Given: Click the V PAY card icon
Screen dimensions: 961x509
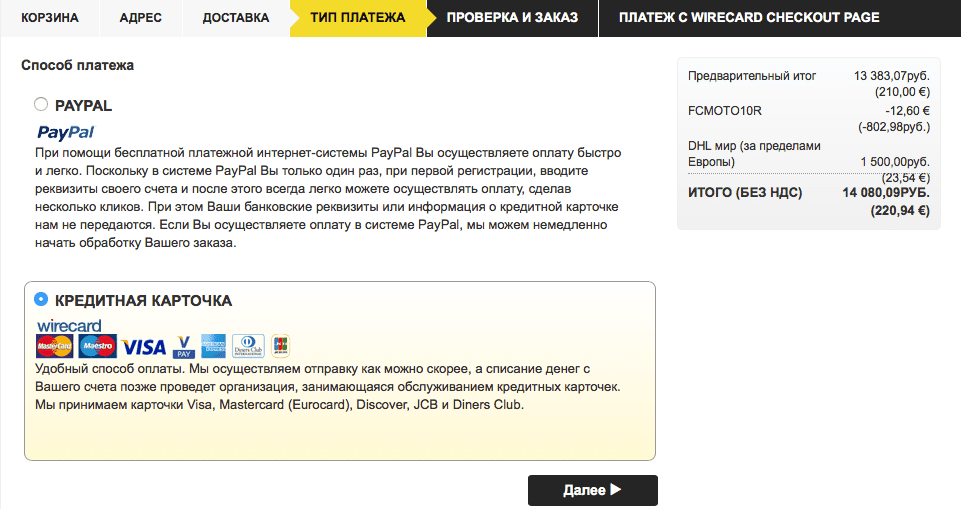Looking at the screenshot, I should coord(183,347).
